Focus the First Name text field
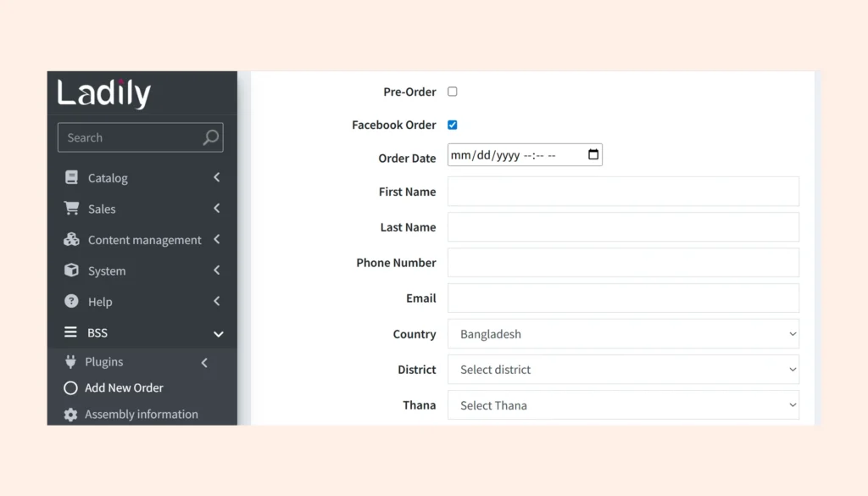This screenshot has height=496, width=868. (623, 192)
